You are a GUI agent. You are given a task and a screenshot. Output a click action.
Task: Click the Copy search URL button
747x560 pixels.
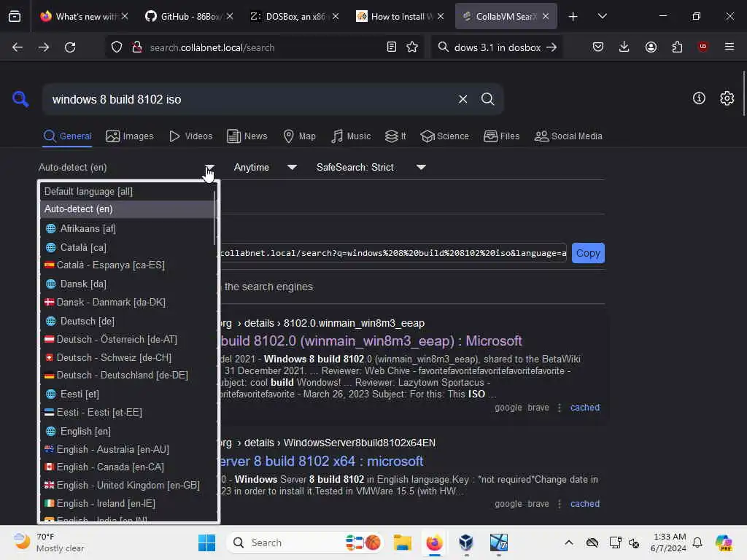pyautogui.click(x=588, y=253)
